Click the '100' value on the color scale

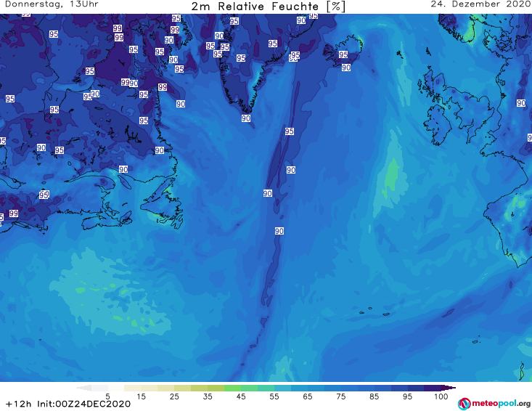pos(441,396)
